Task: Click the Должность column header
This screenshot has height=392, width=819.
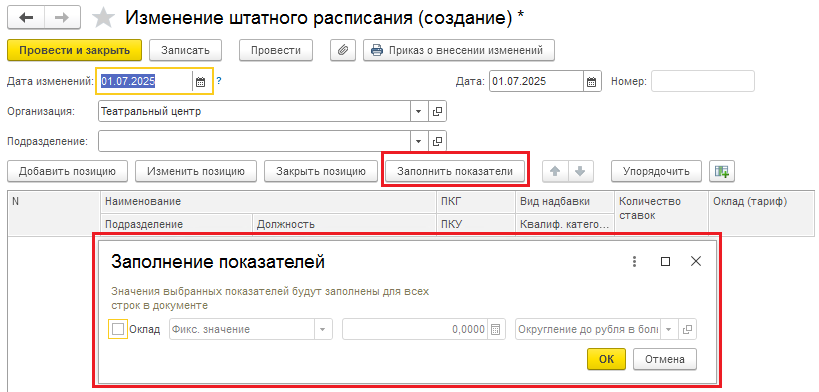Action: (x=344, y=225)
